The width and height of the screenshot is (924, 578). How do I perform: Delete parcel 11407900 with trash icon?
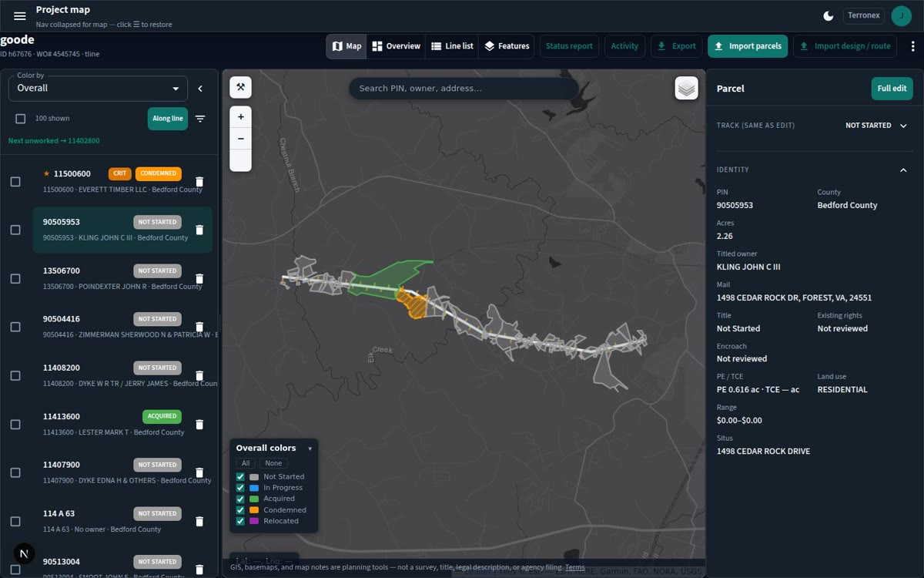pyautogui.click(x=199, y=472)
